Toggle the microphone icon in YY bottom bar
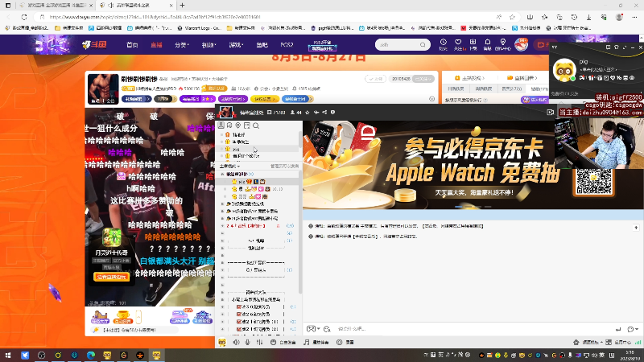This screenshot has width=644, height=362. pyautogui.click(x=248, y=342)
